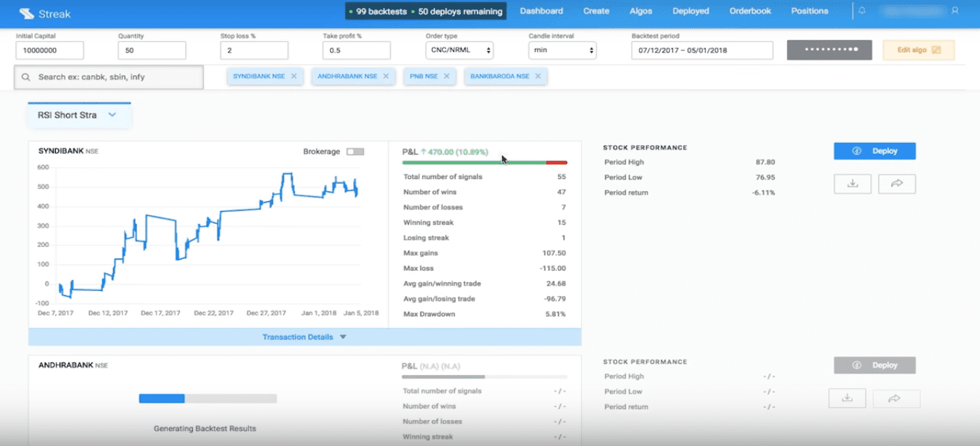The width and height of the screenshot is (980, 446).
Task: Remove the SYNDIBANK NSE tag
Action: 294,76
